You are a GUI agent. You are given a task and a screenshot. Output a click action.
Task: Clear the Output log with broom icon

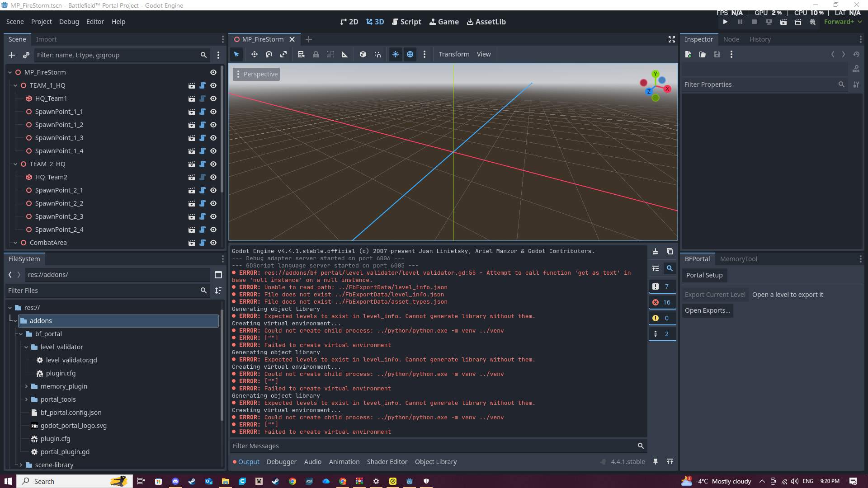coord(656,252)
